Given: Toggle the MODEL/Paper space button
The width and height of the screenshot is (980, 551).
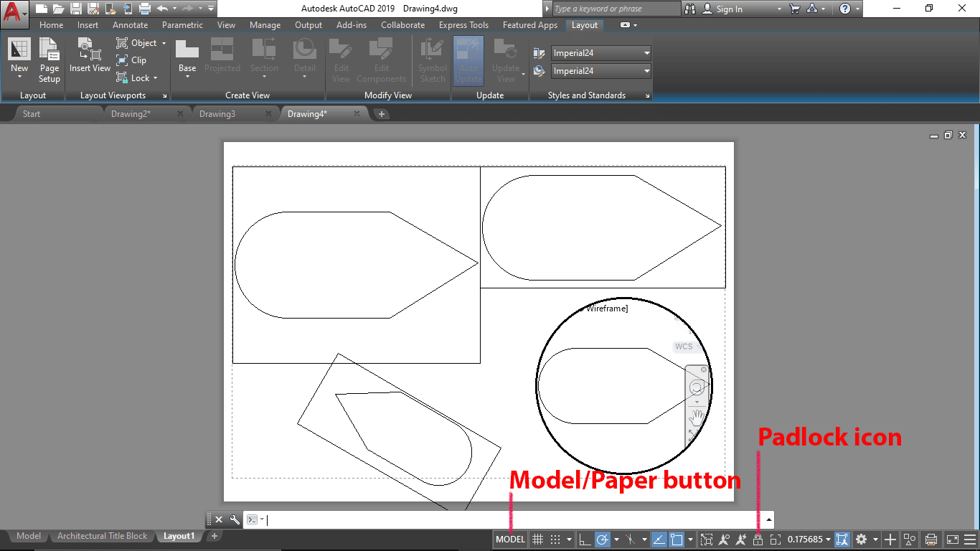Looking at the screenshot, I should click(x=509, y=539).
